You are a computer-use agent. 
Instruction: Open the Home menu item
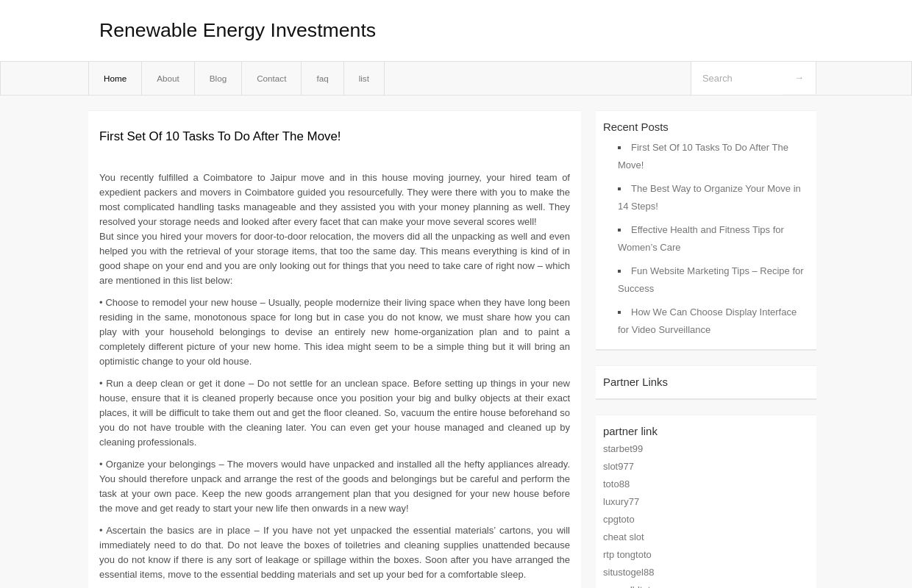click(115, 78)
